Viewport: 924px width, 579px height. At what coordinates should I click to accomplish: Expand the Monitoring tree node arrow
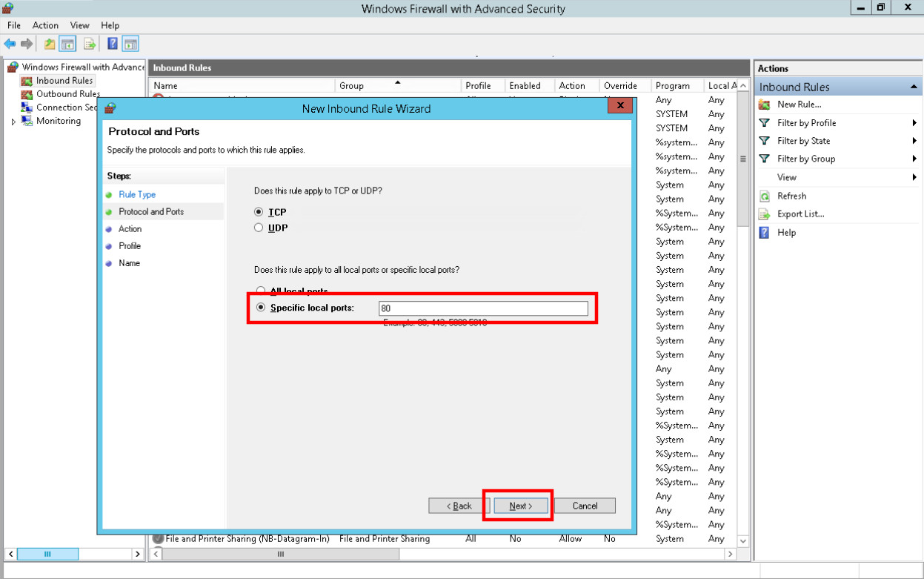point(14,122)
